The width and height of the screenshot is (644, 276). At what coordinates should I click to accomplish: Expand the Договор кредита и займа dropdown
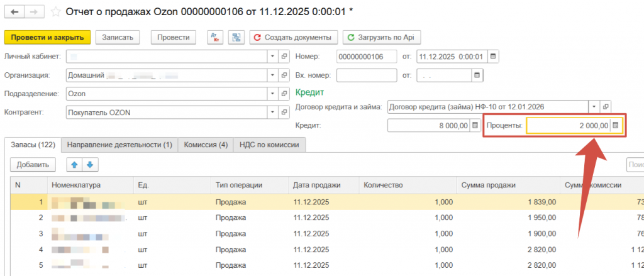593,107
